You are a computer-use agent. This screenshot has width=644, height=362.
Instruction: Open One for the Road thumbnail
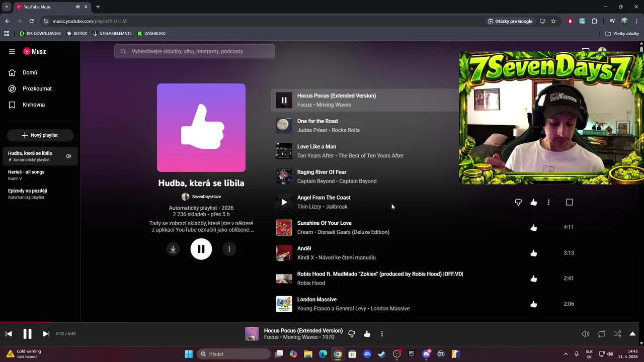[284, 126]
